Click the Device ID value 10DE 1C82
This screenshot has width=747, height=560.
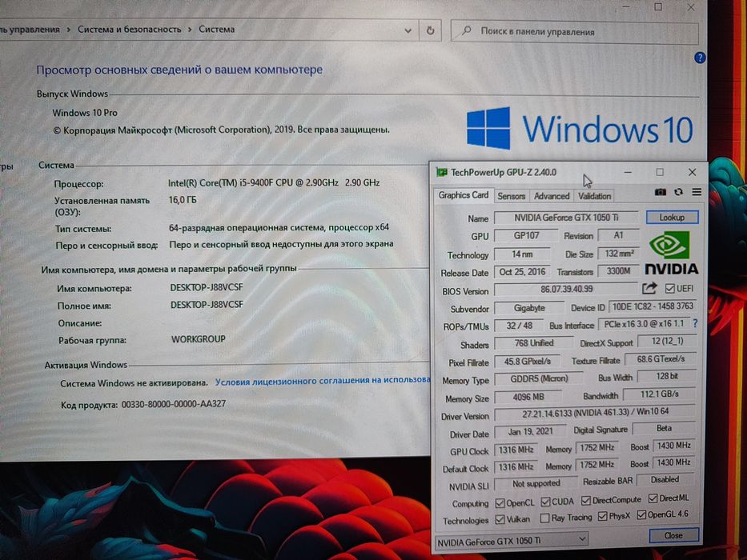click(x=653, y=306)
